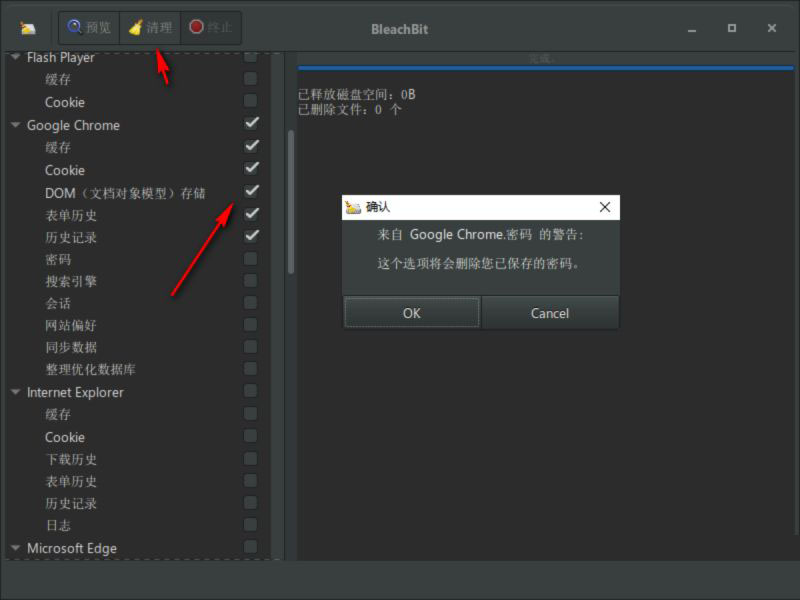Check Internet Explorer 缓存 checkbox
The height and width of the screenshot is (600, 800).
[250, 413]
